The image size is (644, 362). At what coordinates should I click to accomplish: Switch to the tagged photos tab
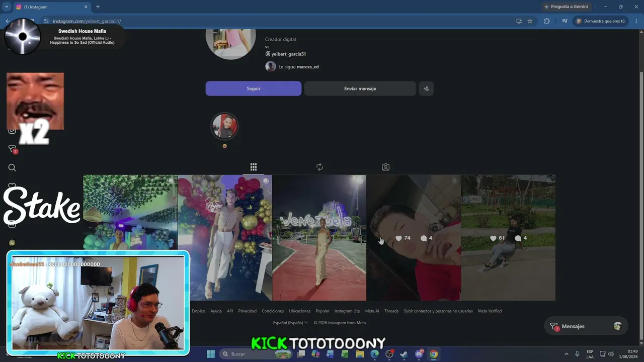point(385,167)
